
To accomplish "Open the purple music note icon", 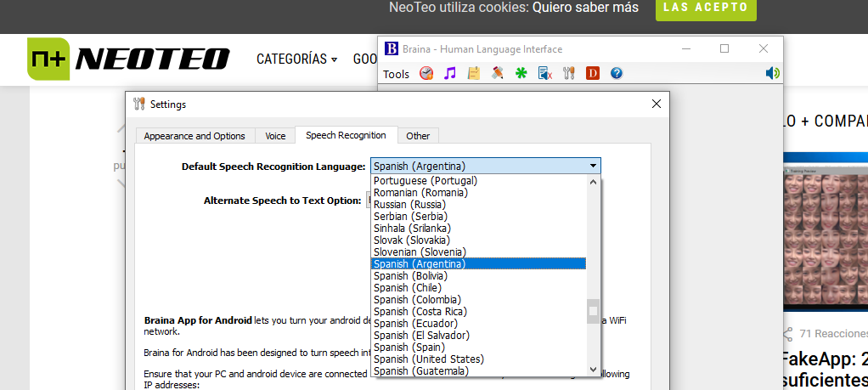I will 450,73.
